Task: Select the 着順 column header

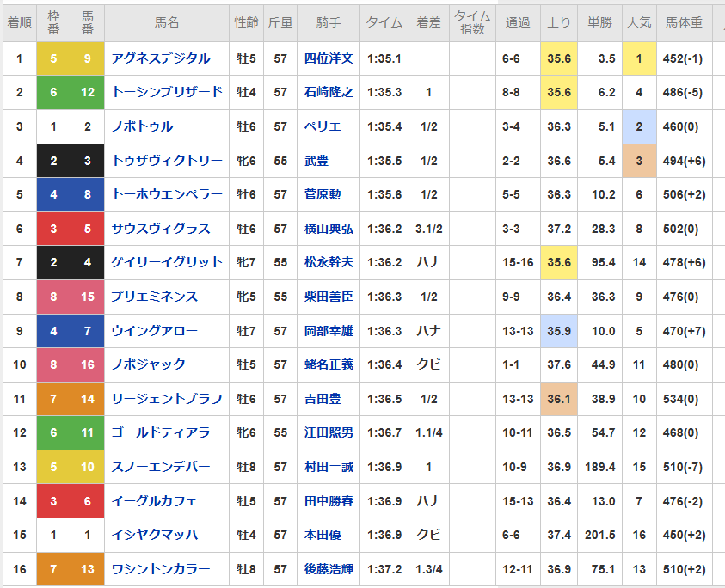Action: [20, 22]
